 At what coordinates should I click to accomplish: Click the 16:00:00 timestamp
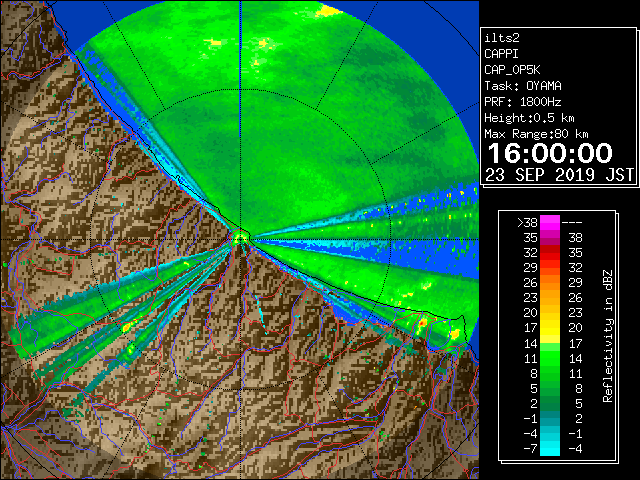[550, 153]
